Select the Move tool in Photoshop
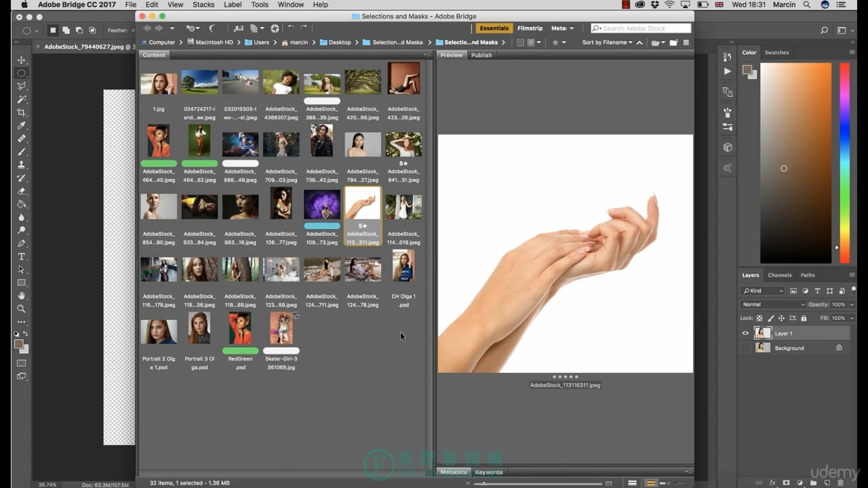 pyautogui.click(x=22, y=60)
